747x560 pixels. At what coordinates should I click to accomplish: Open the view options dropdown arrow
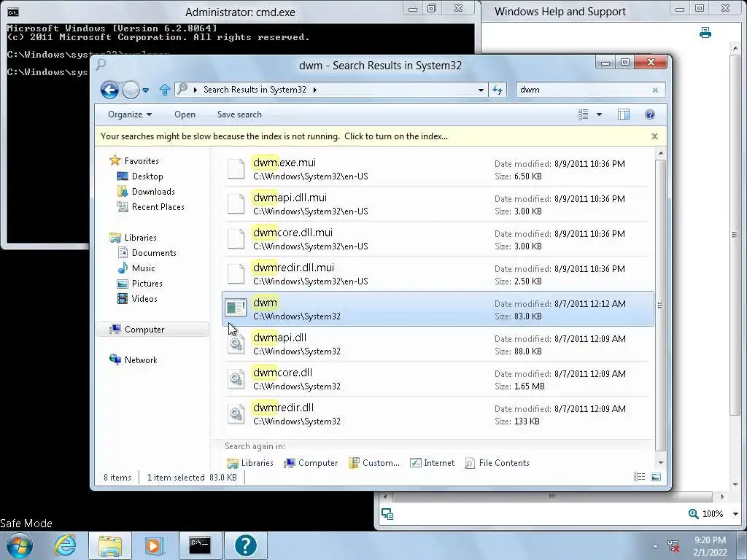[x=600, y=114]
